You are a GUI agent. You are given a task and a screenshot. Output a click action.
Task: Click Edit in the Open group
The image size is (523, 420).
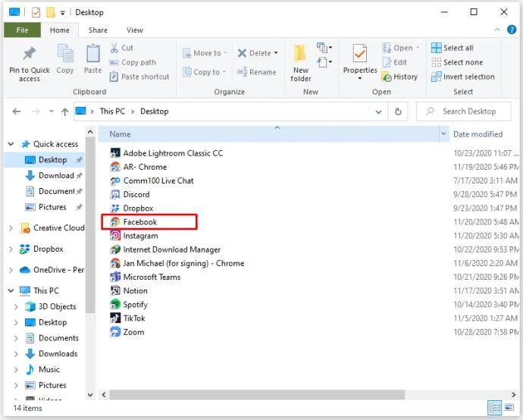395,62
